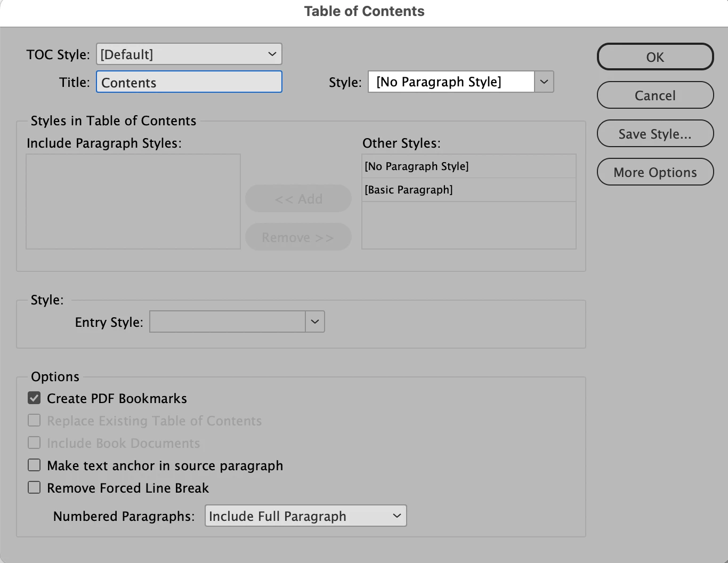This screenshot has height=563, width=728.
Task: Select [Basic Paragraph] in Other Styles list
Action: pos(468,190)
